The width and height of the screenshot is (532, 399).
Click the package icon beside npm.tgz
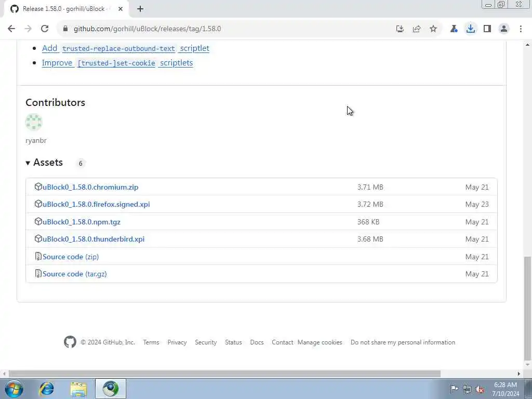click(x=38, y=221)
